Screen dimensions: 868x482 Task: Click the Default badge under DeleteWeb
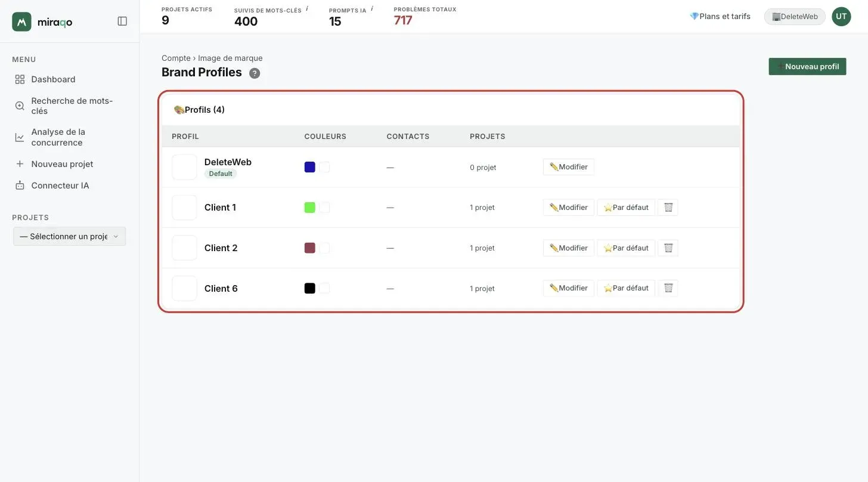[221, 174]
